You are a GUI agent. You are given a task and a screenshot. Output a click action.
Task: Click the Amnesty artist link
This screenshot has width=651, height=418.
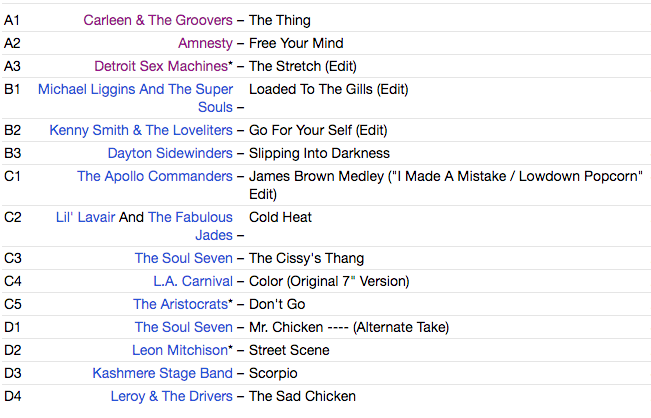(x=205, y=43)
